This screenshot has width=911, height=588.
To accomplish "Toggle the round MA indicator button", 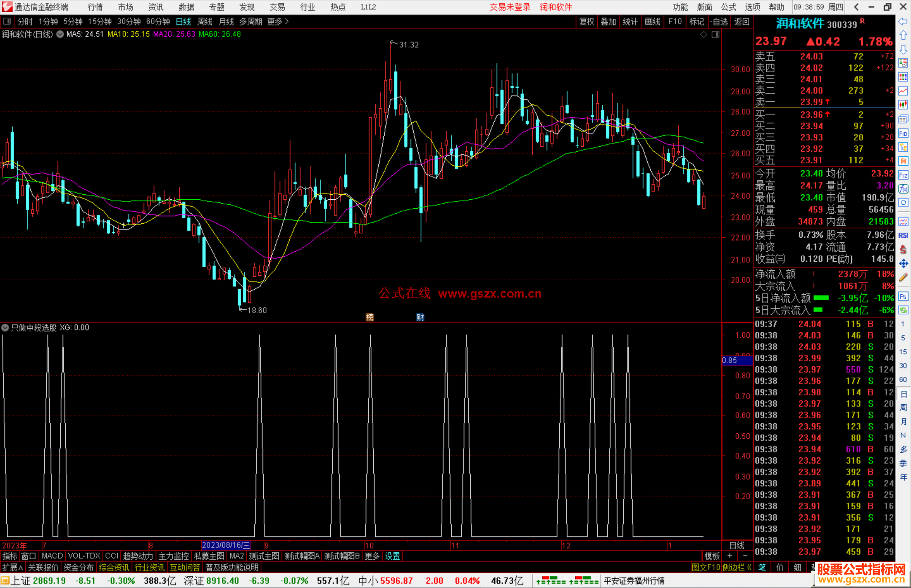I will tap(60, 35).
